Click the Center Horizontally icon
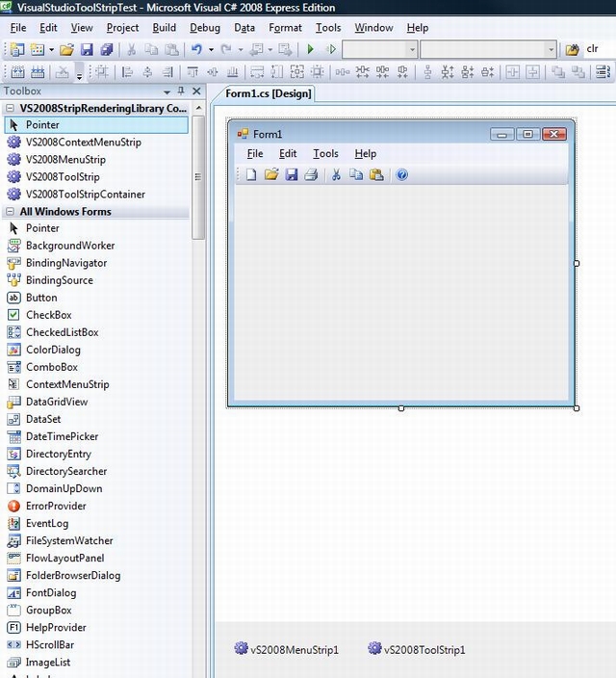 [513, 72]
